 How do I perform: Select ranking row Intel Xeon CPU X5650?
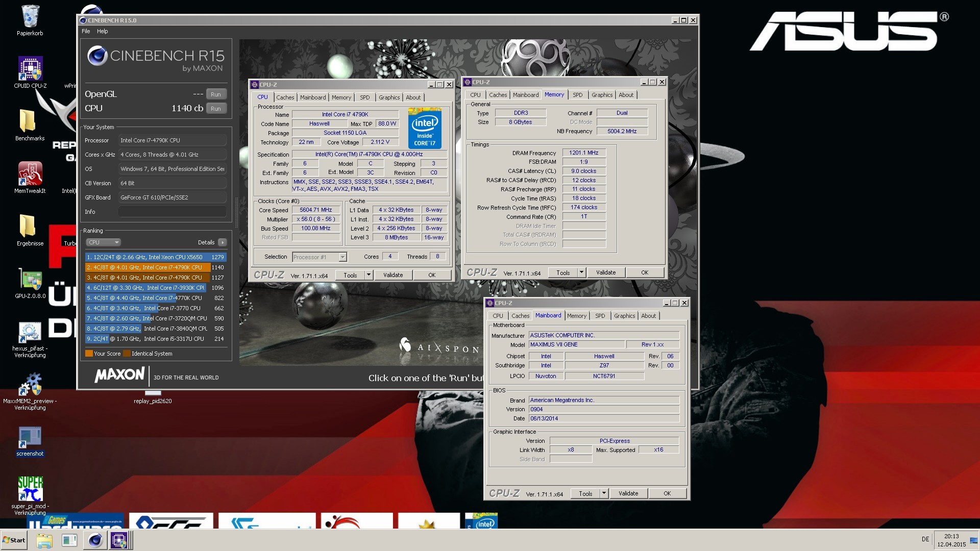click(x=156, y=257)
